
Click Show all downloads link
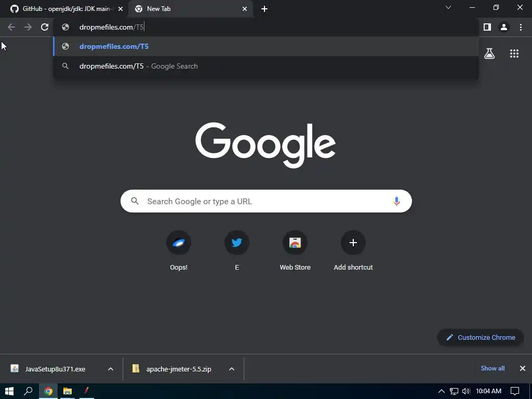[493, 368]
